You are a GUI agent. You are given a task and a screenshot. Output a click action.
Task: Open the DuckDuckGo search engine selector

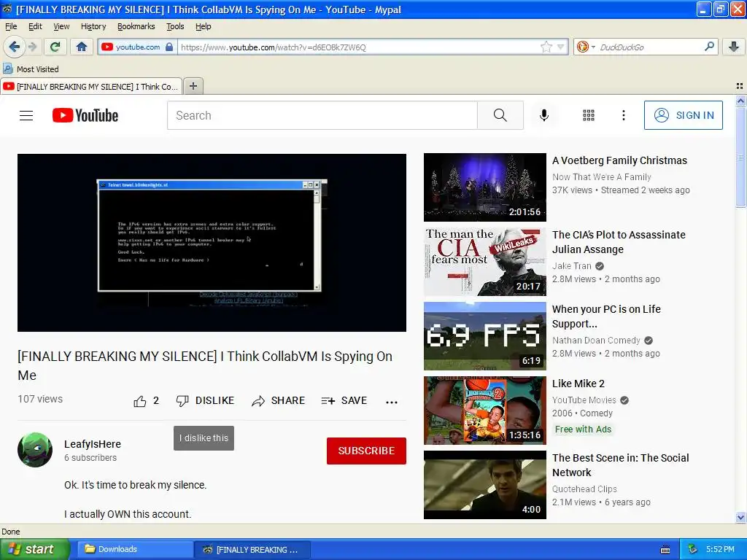coord(586,47)
